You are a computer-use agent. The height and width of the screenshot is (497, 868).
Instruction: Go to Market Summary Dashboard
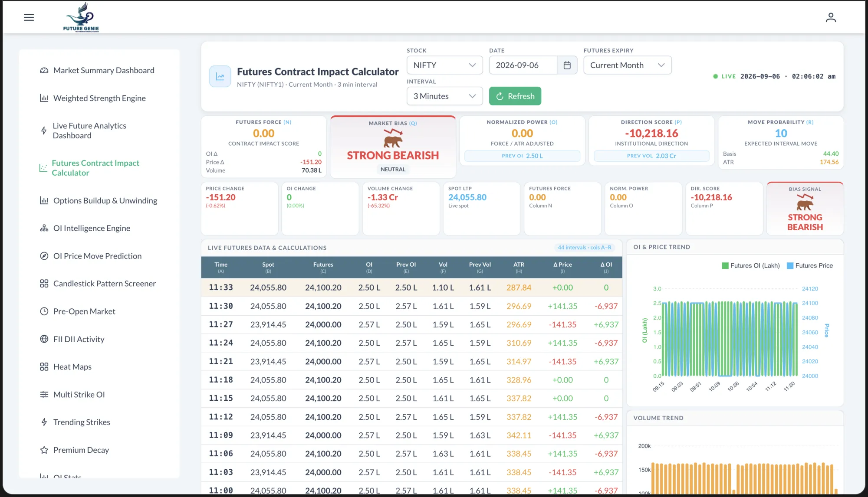pos(104,70)
